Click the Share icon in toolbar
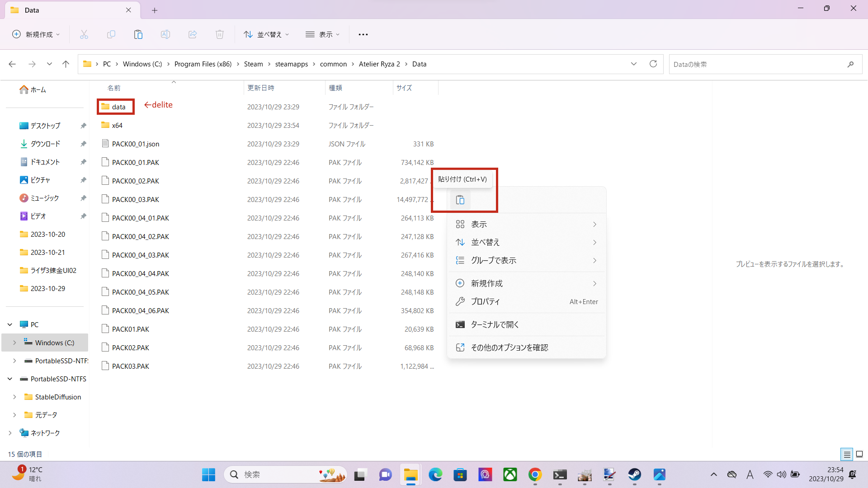 point(193,34)
